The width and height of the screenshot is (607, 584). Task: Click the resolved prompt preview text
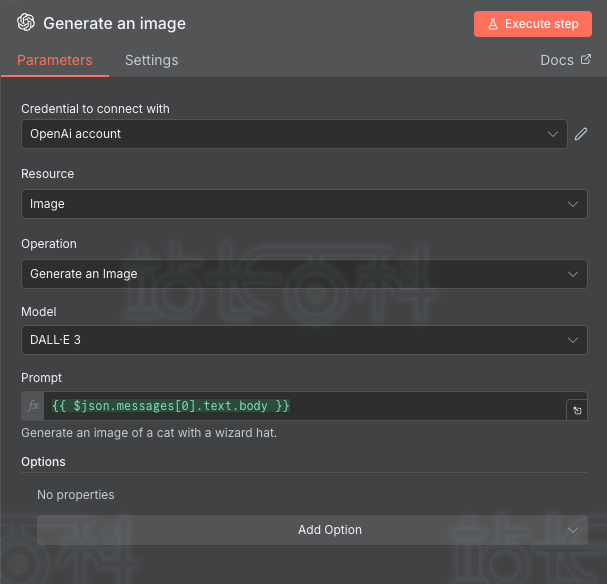click(x=149, y=433)
